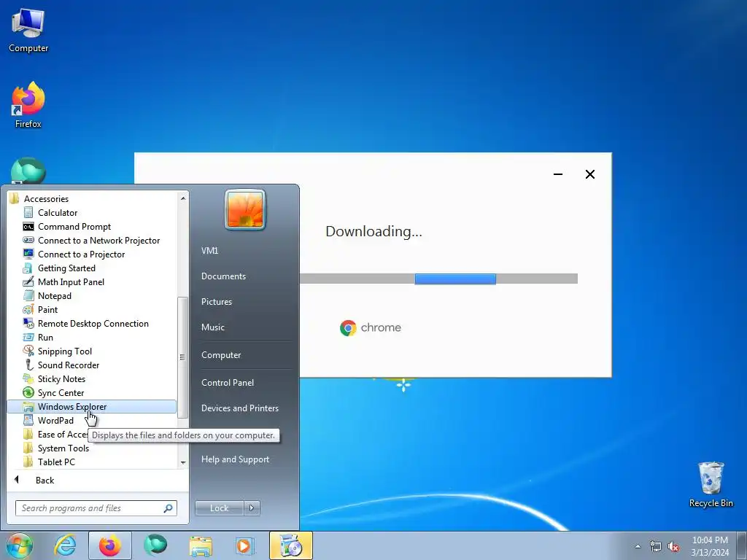Open the Connect to a Projector entry
The height and width of the screenshot is (560, 747).
click(81, 254)
